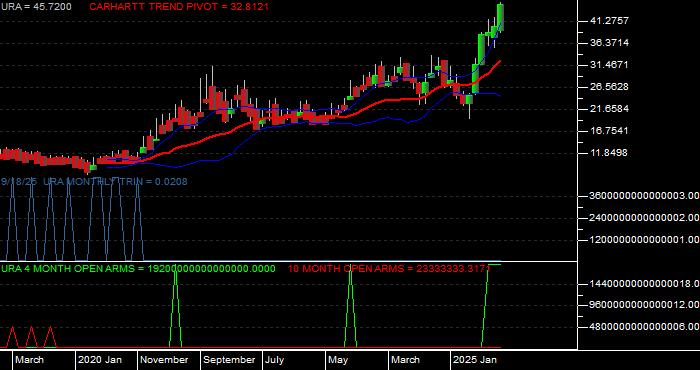This screenshot has height=370, width=700.
Task: Click the 36.3714 price axis value
Action: point(609,43)
